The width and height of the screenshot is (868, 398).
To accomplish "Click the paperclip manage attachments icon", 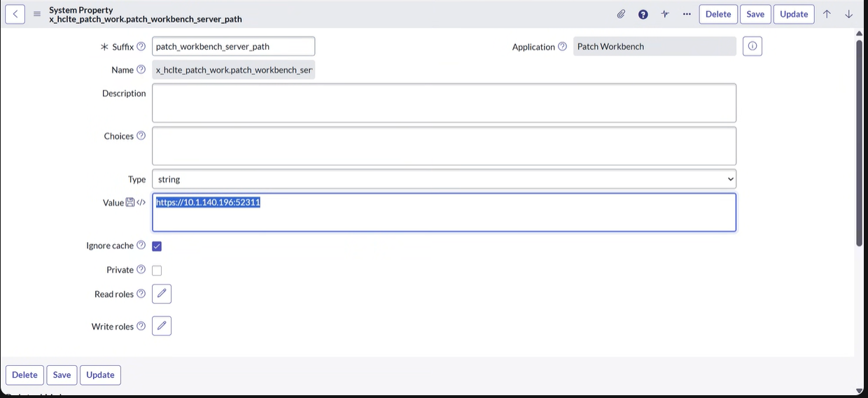I will 621,14.
